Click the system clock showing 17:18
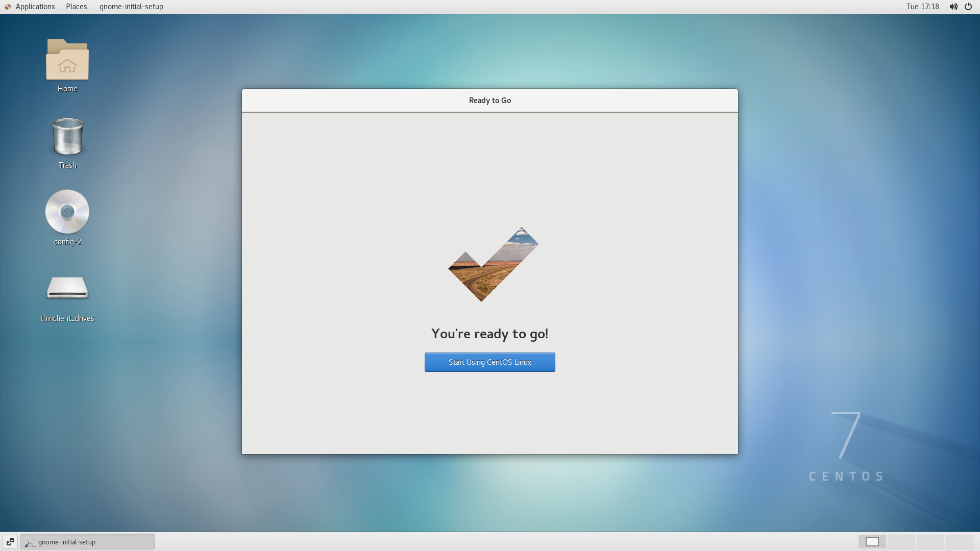This screenshot has height=551, width=980. pyautogui.click(x=923, y=6)
